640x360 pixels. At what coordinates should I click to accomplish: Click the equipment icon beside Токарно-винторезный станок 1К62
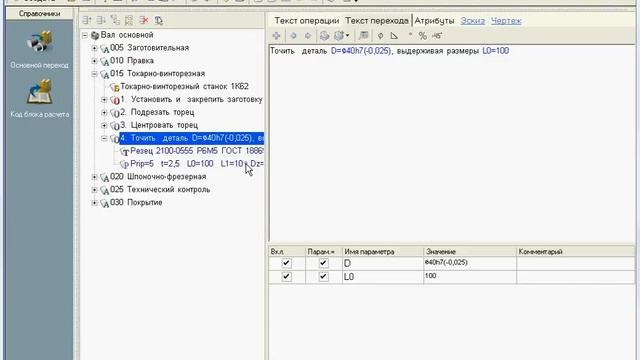coord(115,87)
